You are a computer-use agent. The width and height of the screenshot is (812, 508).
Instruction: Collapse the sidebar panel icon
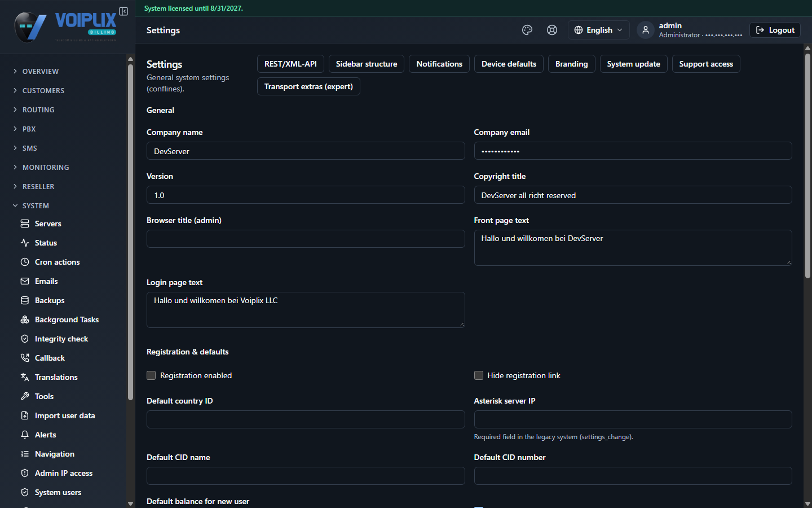click(123, 11)
